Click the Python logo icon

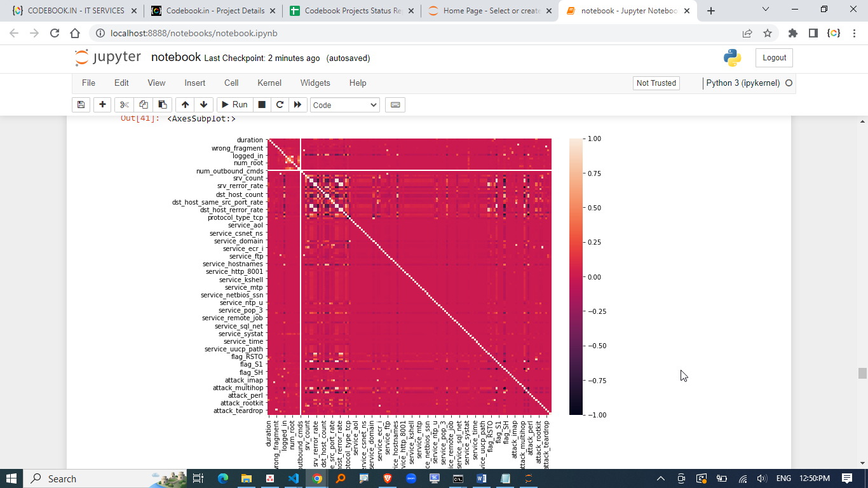[x=732, y=58]
